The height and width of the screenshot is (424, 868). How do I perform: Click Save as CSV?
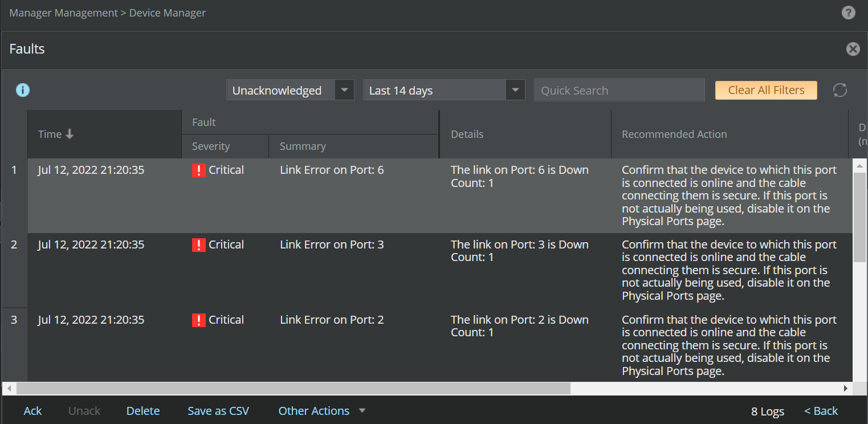click(218, 411)
